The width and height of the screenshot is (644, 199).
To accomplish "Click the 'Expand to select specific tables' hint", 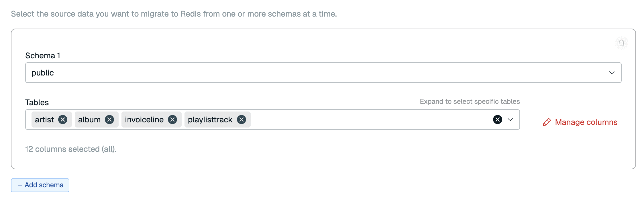I will (x=470, y=102).
